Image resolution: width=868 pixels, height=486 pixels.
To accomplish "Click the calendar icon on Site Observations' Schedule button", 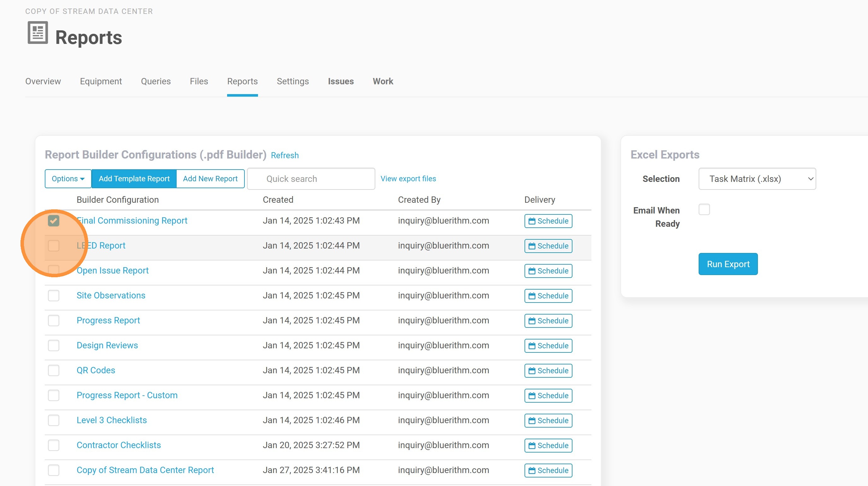I will pos(532,296).
